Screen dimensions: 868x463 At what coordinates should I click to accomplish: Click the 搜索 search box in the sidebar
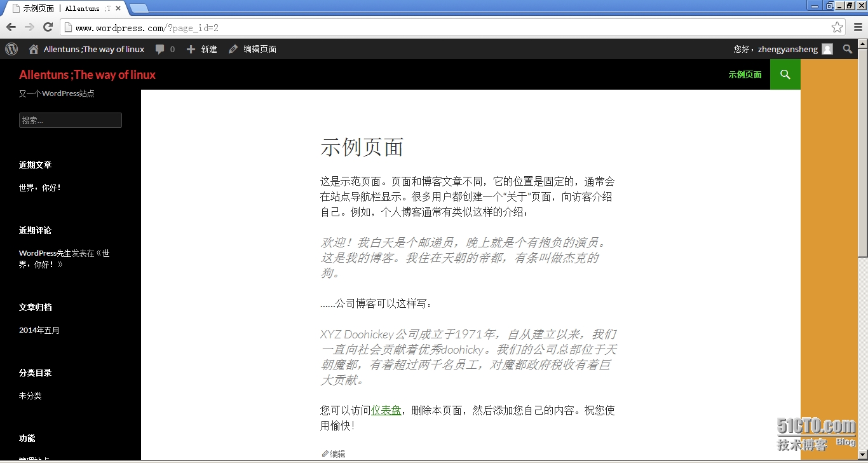pyautogui.click(x=71, y=120)
